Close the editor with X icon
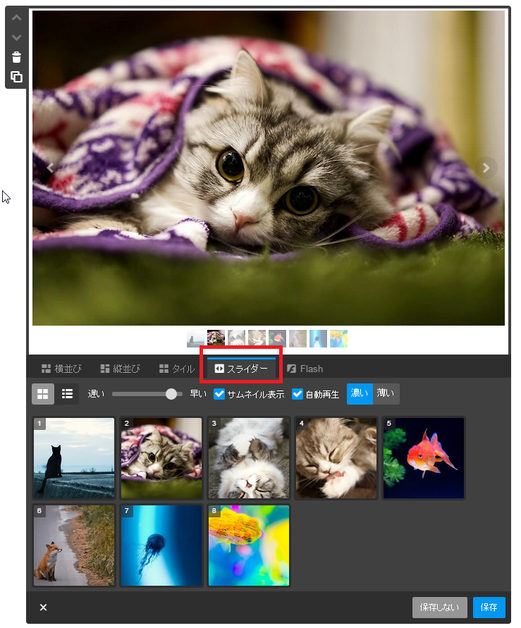Image resolution: width=521 pixels, height=628 pixels. point(43,608)
